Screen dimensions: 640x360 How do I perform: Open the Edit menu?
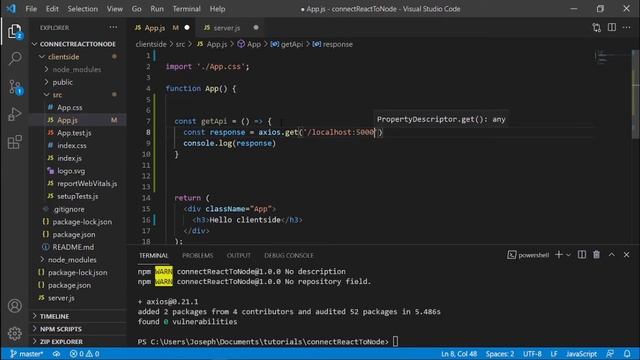52,9
